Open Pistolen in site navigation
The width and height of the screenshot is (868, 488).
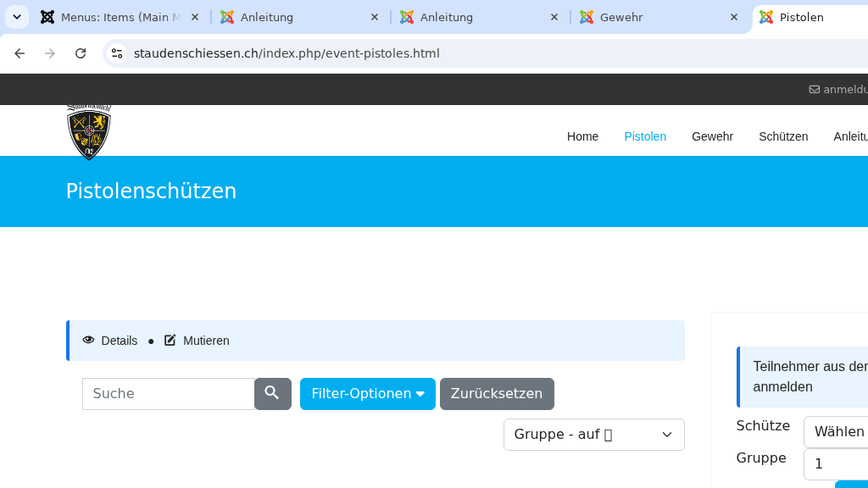coord(645,136)
